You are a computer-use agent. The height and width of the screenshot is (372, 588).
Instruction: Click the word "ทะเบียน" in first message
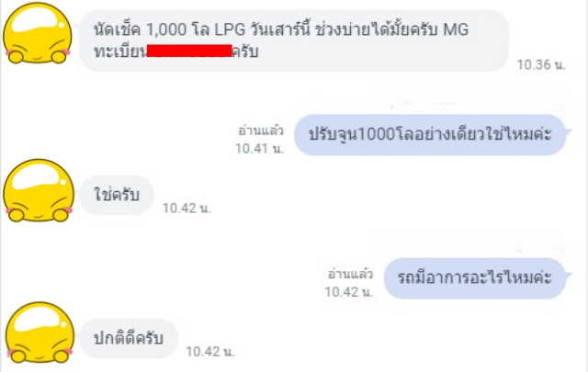pos(120,51)
